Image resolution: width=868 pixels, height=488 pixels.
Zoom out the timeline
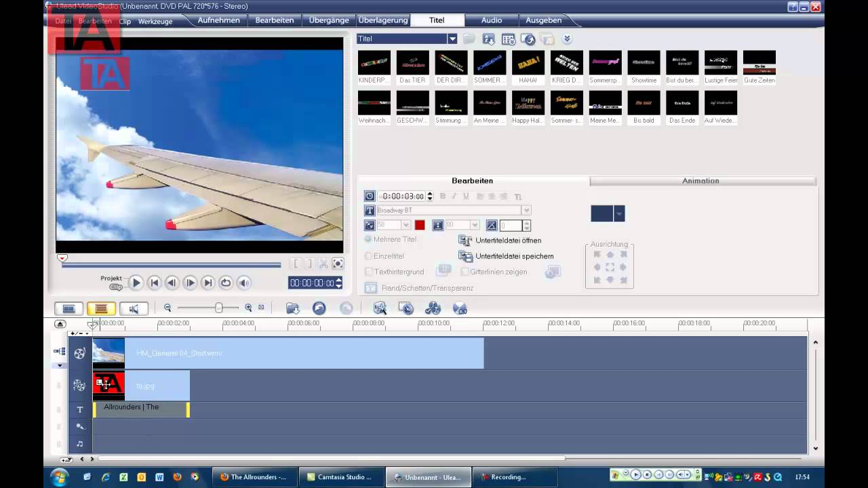167,308
